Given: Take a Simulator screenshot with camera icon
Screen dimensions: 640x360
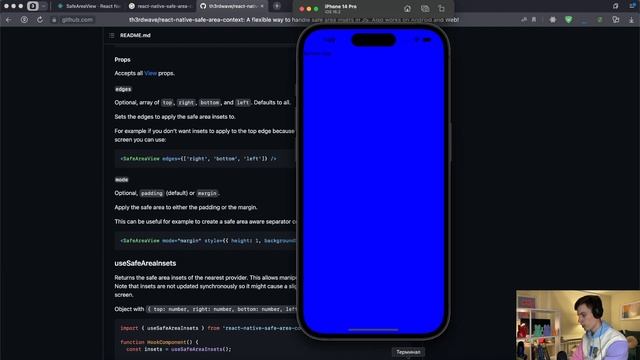Looking at the screenshot, I should point(424,9).
